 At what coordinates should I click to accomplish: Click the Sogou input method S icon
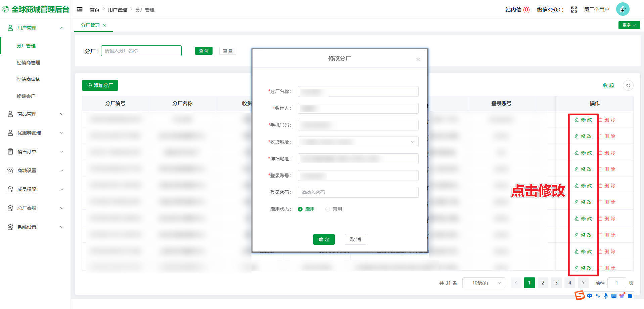pyautogui.click(x=580, y=296)
